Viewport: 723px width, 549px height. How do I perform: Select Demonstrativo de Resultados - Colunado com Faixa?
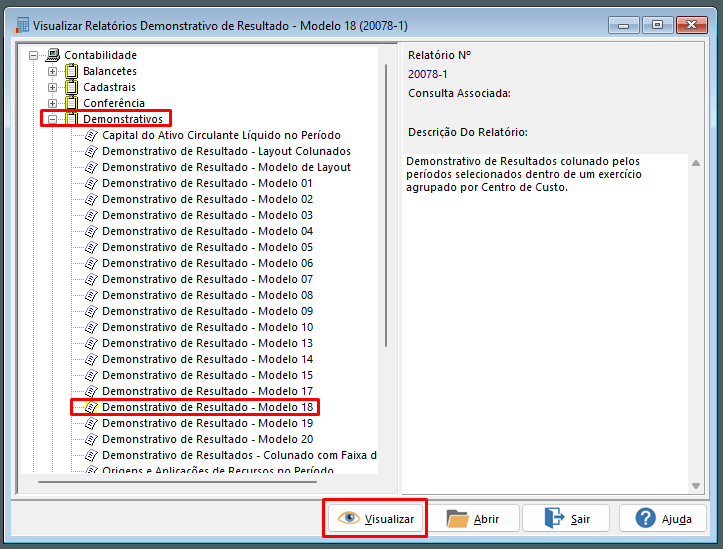(x=239, y=455)
